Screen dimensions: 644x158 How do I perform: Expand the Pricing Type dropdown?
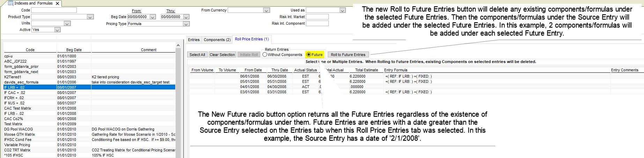point(186,24)
